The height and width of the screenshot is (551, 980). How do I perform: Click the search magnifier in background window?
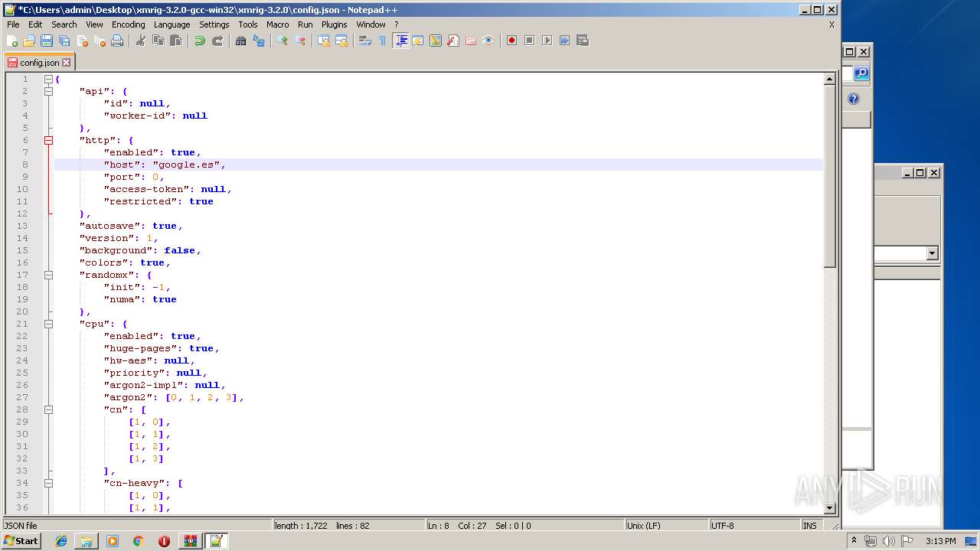pos(861,73)
